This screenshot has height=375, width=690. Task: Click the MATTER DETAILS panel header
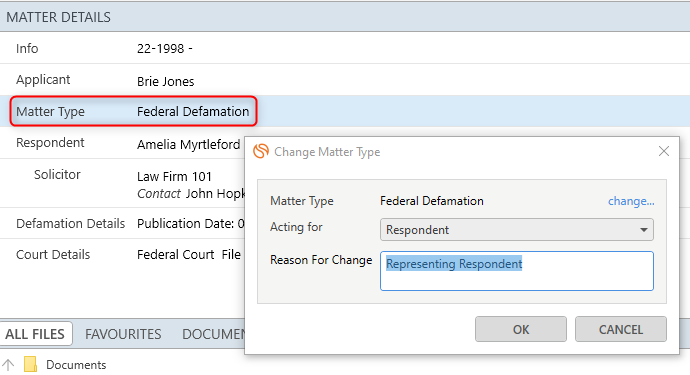coord(345,17)
